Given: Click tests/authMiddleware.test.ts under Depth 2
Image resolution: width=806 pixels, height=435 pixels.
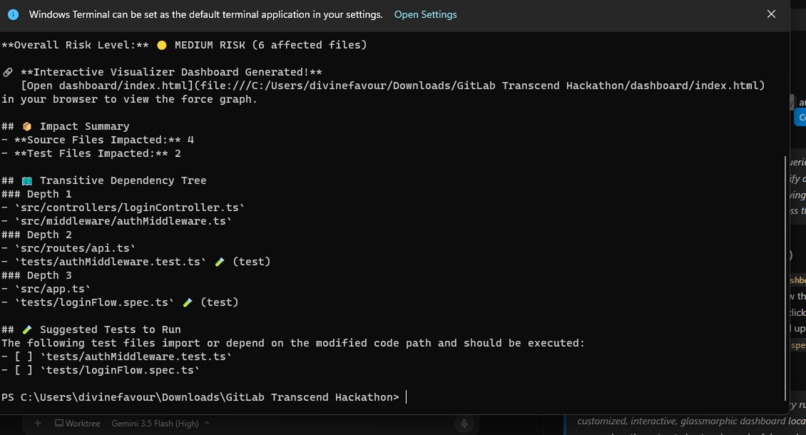Looking at the screenshot, I should tap(110, 262).
